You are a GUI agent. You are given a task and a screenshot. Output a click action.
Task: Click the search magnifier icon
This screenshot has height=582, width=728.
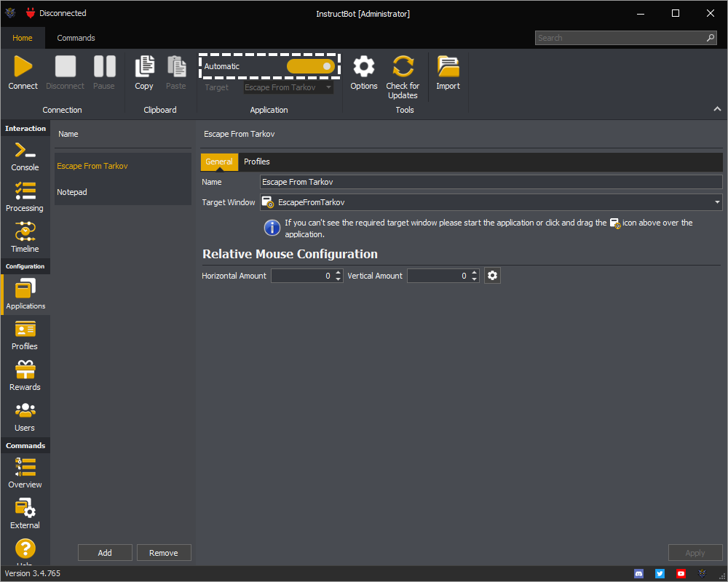point(711,38)
